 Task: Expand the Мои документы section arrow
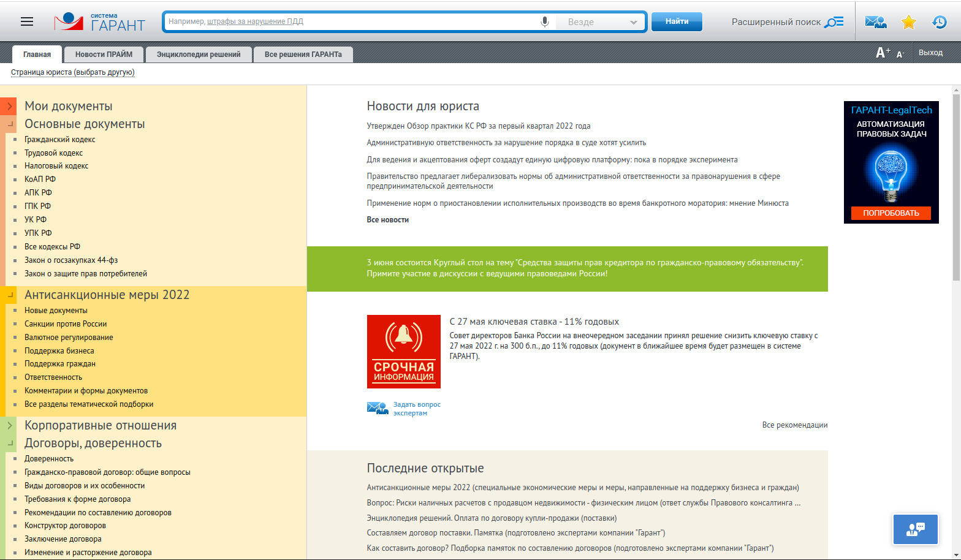tap(9, 106)
